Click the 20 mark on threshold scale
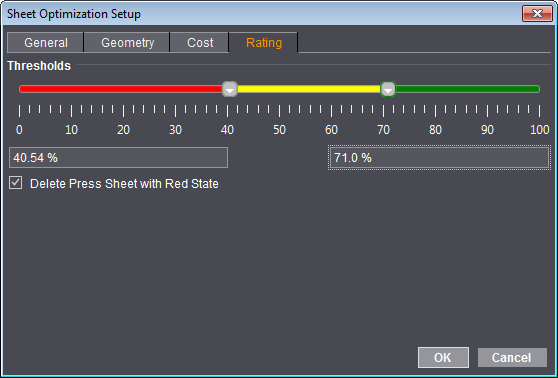 pos(123,130)
